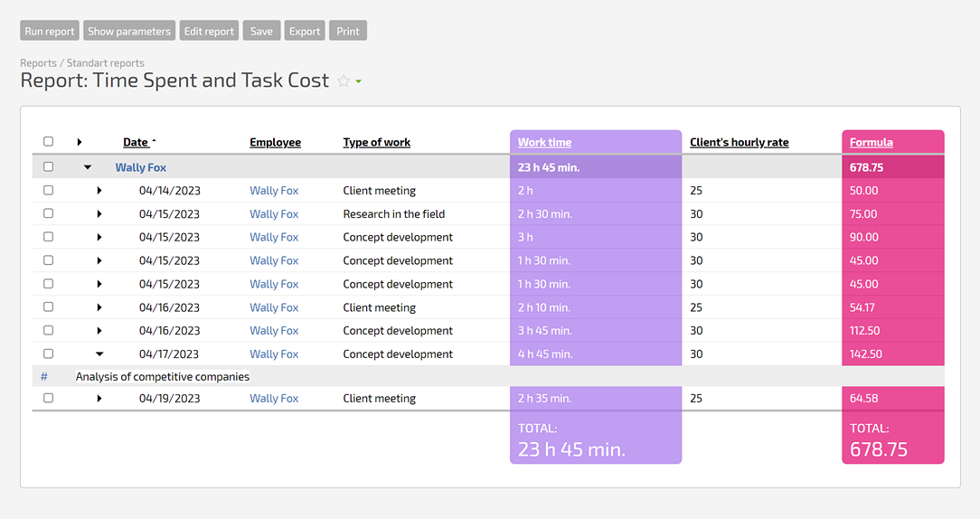Click the # icon beside Analysis of competitive companies
This screenshot has width=980, height=519.
click(x=44, y=376)
